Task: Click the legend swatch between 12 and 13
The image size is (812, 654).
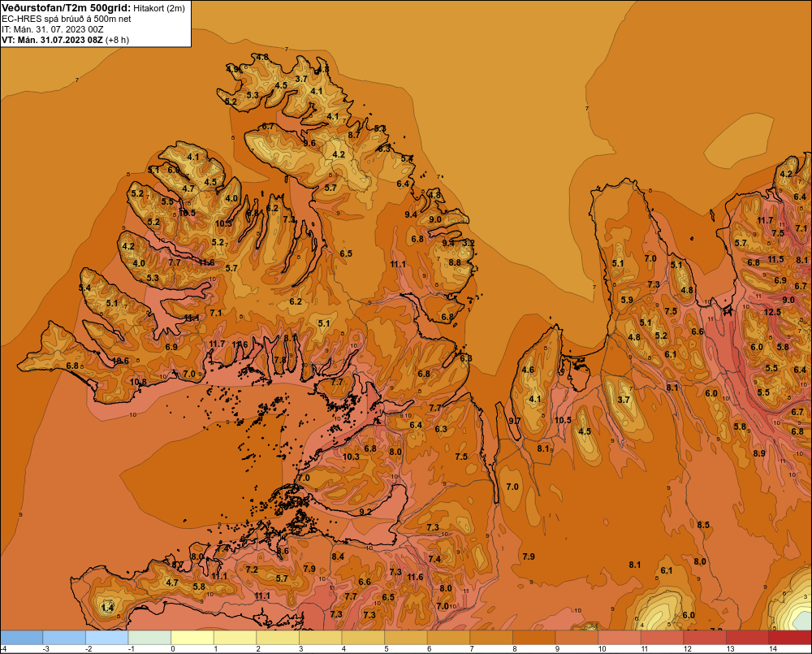Action: pos(706,637)
